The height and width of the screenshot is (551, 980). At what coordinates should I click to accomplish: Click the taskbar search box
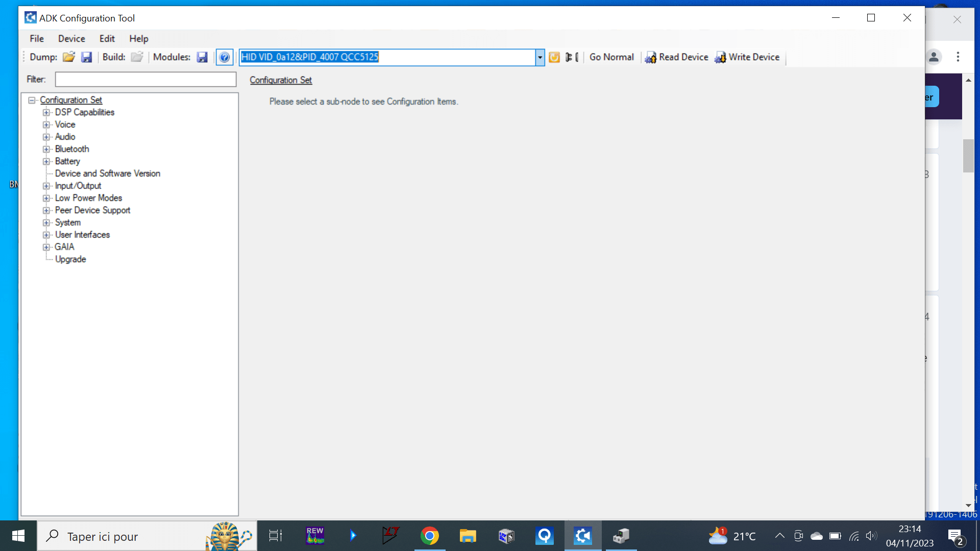[147, 536]
